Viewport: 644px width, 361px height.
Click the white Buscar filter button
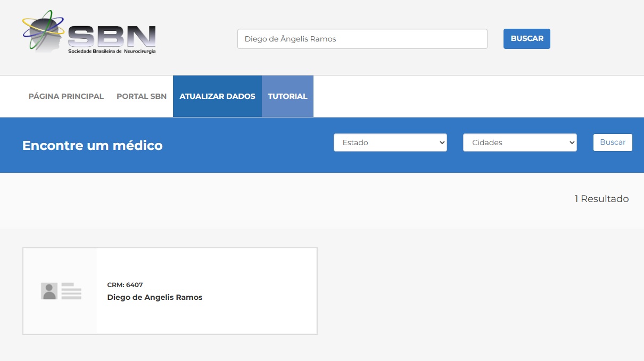(613, 142)
